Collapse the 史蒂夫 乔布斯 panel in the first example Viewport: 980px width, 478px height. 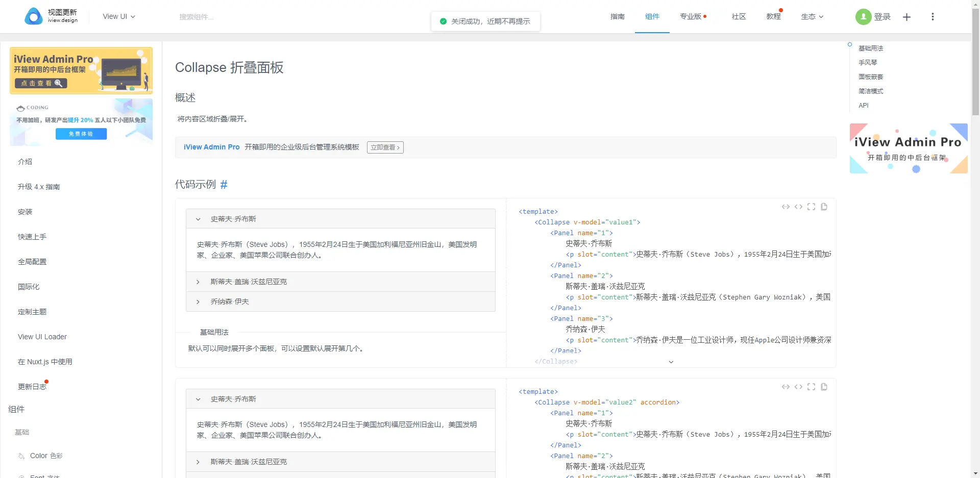point(340,219)
